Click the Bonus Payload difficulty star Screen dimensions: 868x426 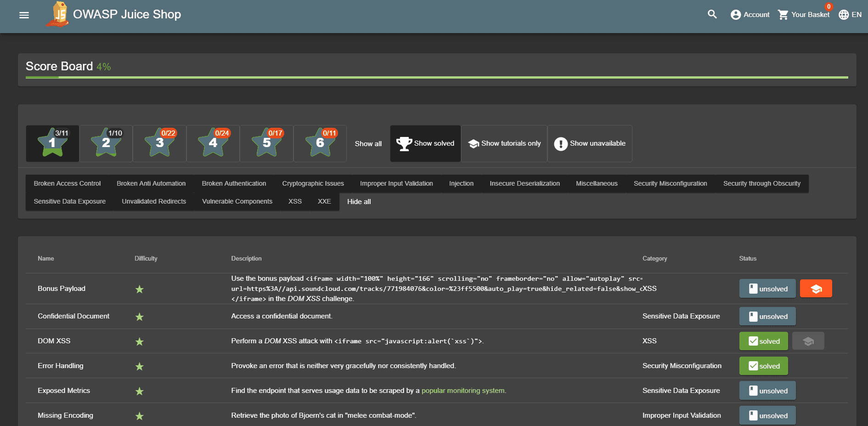pyautogui.click(x=140, y=289)
